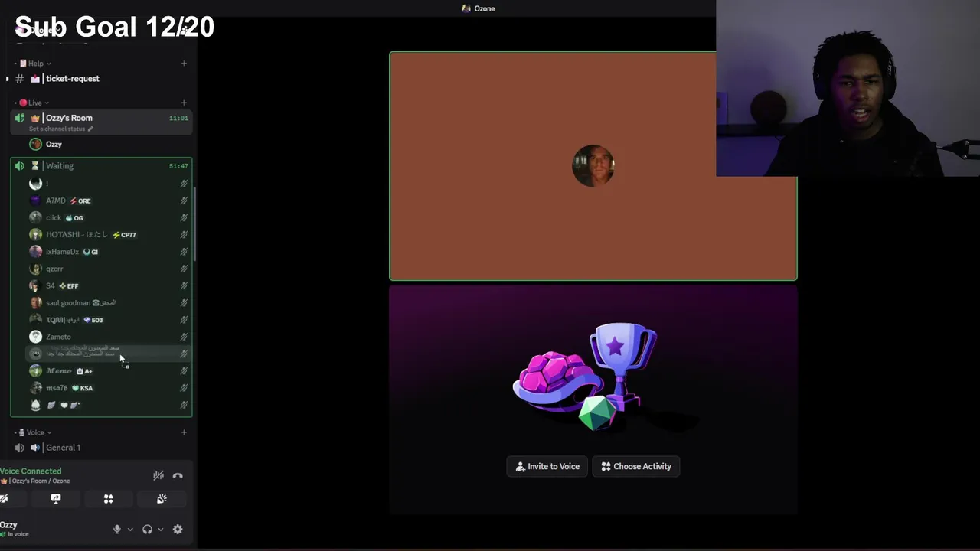Open User Settings gear icon

178,529
